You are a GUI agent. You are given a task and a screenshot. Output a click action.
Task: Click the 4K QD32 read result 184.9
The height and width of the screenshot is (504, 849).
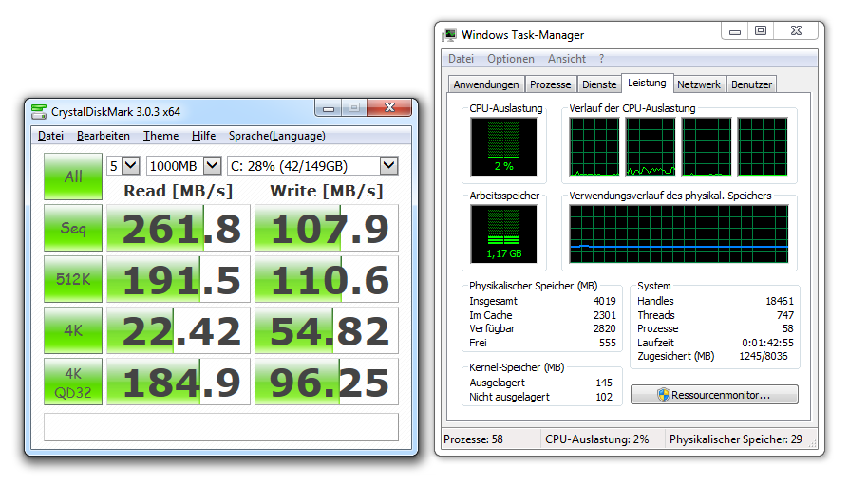179,382
